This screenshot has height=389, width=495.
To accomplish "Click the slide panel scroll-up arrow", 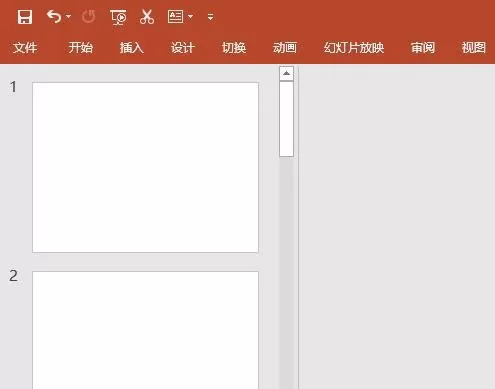I will coord(286,73).
